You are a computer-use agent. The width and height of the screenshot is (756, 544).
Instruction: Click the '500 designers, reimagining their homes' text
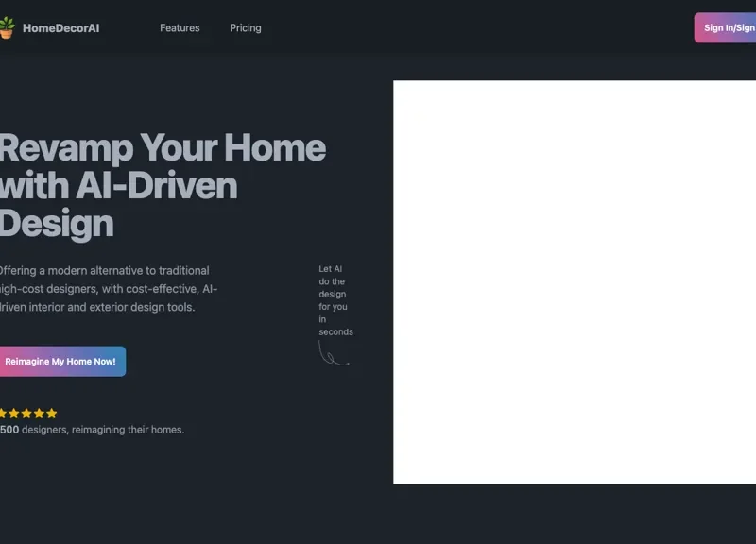pos(92,429)
